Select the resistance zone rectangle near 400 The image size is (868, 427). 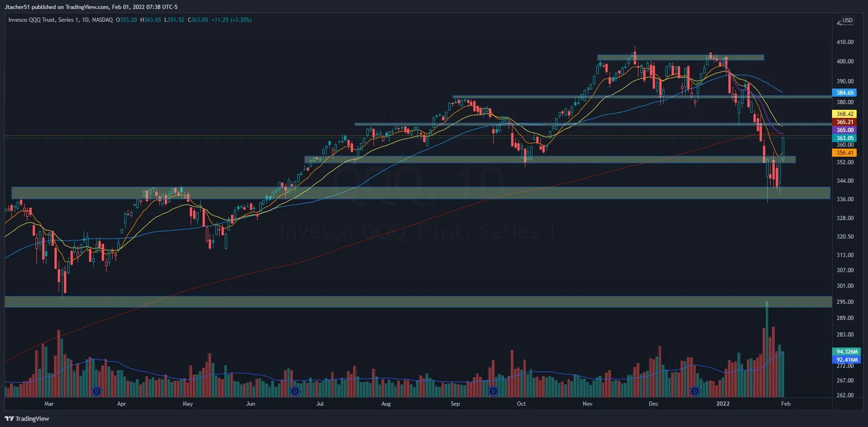click(681, 58)
